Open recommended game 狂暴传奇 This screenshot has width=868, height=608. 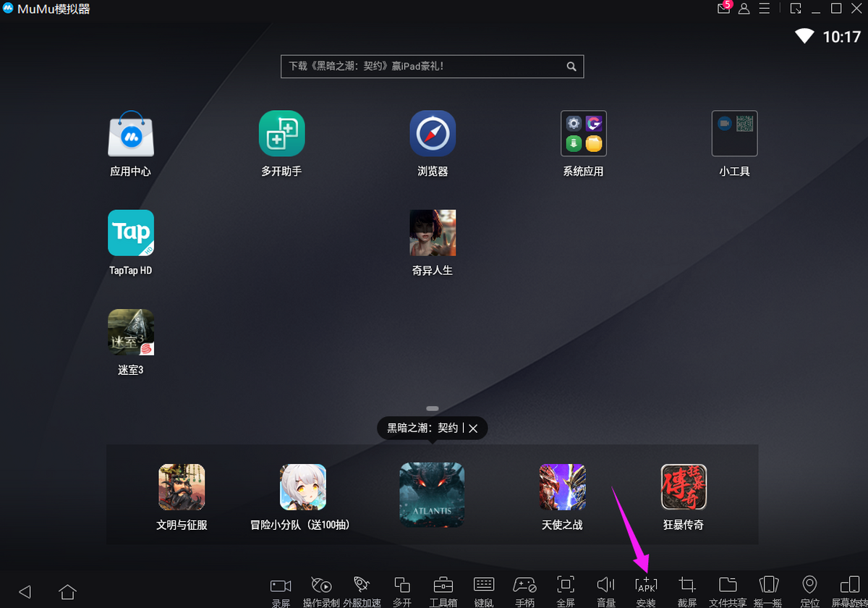684,487
